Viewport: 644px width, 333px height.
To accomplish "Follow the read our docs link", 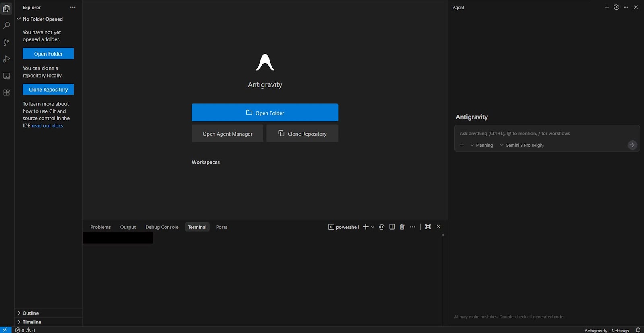I will (x=47, y=126).
